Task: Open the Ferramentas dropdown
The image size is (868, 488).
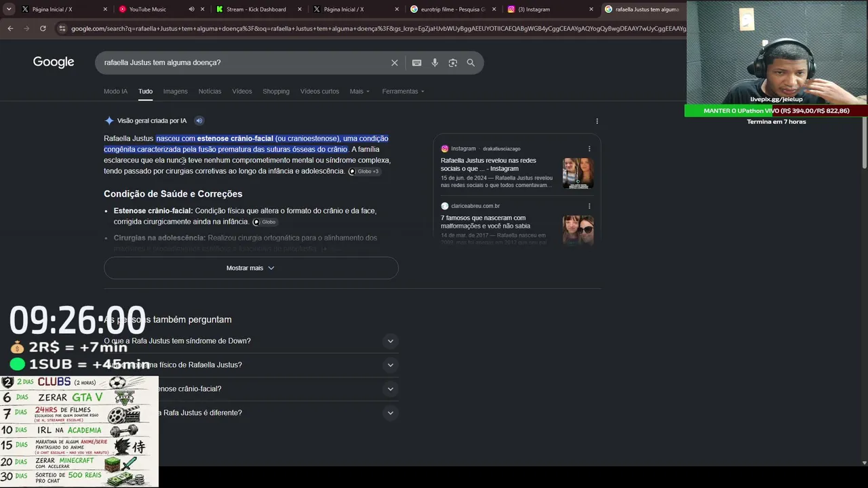Action: (x=403, y=91)
